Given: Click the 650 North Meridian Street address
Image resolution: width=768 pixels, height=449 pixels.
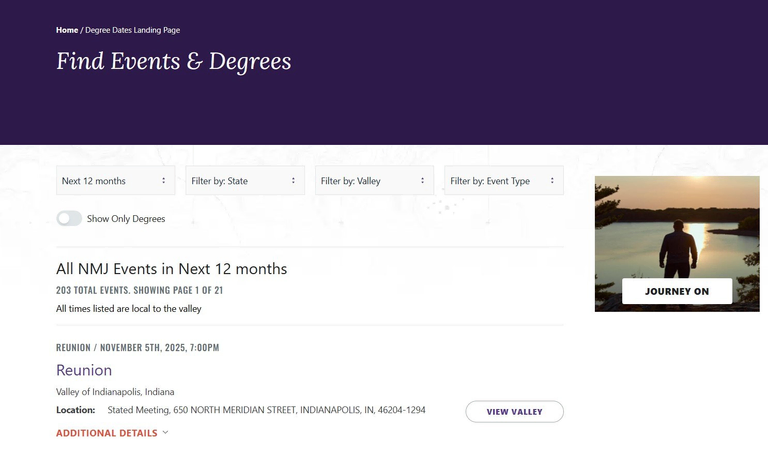Looking at the screenshot, I should pyautogui.click(x=266, y=410).
